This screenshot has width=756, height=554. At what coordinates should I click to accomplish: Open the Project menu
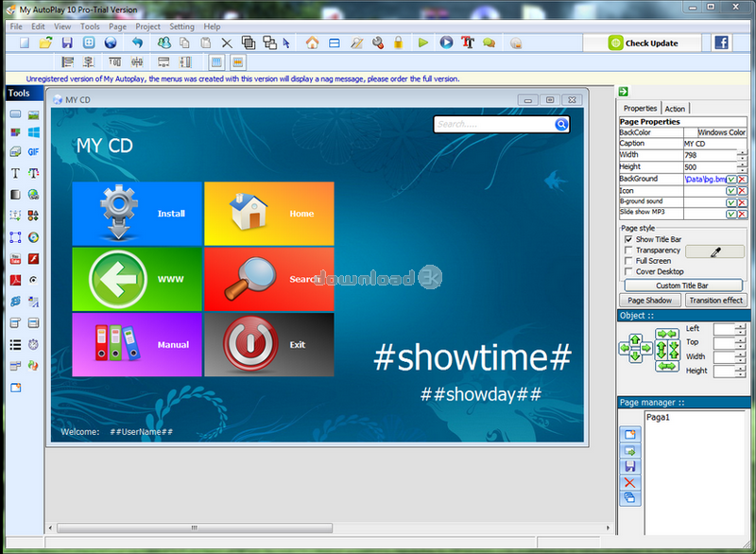tap(147, 26)
